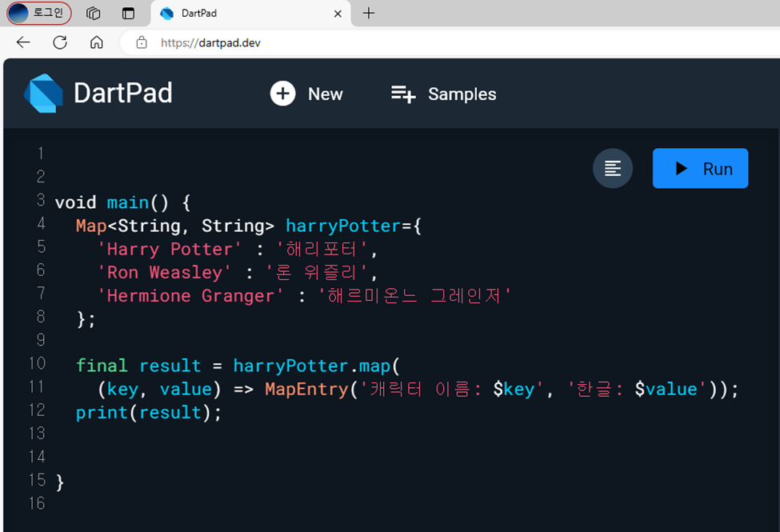780x532 pixels.
Task: Click the '해리포터' string value
Action: (x=322, y=249)
